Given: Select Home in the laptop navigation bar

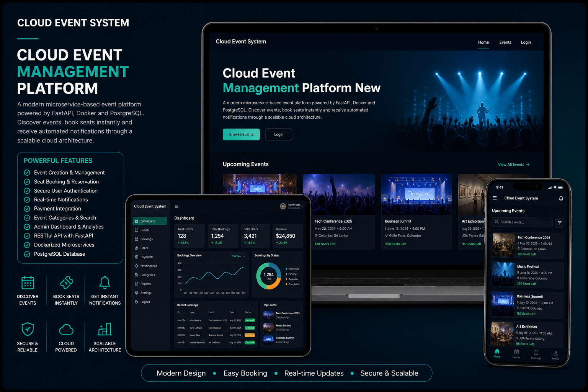Looking at the screenshot, I should [483, 42].
